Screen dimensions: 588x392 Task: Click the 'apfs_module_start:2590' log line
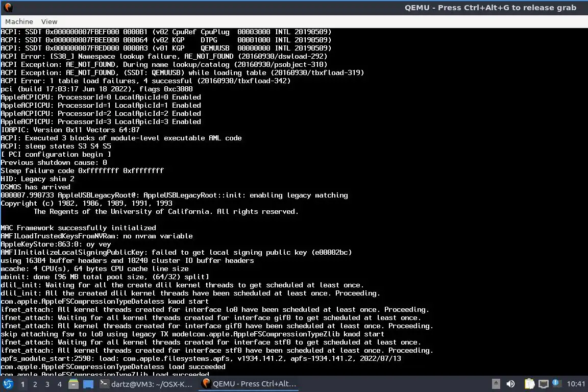click(x=201, y=358)
